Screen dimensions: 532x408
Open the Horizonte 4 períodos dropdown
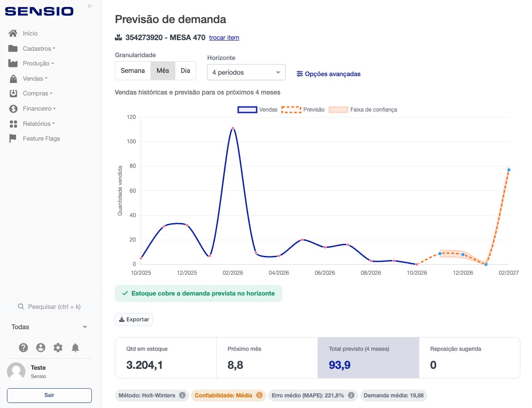click(x=246, y=72)
